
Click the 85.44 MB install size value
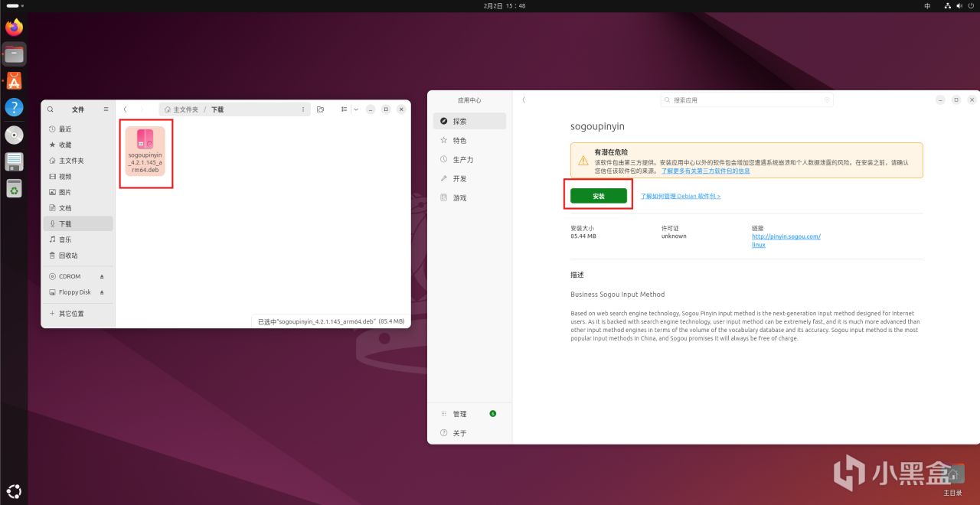point(583,236)
